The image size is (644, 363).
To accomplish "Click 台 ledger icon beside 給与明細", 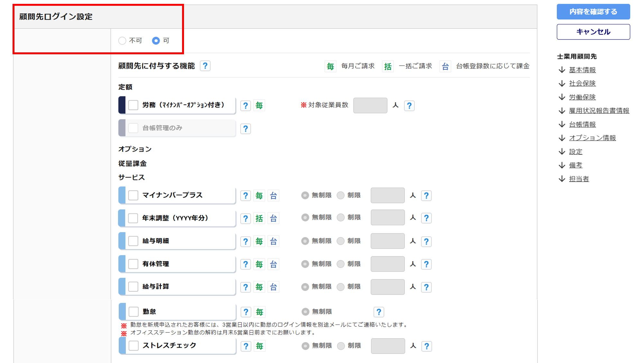I will (x=273, y=241).
